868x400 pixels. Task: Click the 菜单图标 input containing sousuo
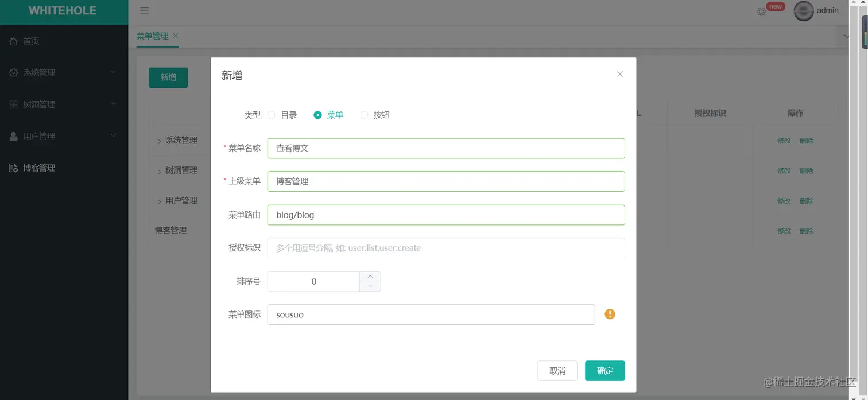431,314
